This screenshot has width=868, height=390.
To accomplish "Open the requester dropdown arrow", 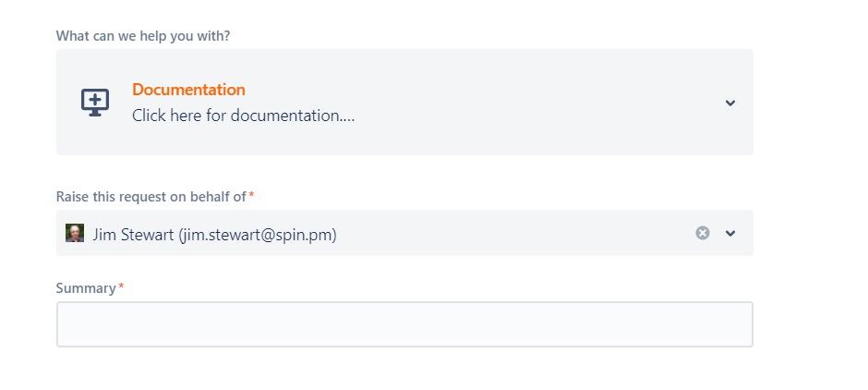I will (730, 233).
